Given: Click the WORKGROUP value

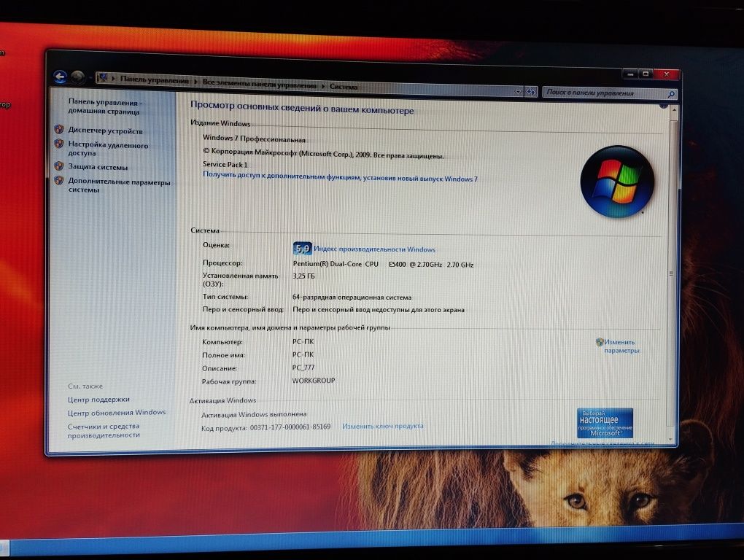Looking at the screenshot, I should [x=314, y=381].
